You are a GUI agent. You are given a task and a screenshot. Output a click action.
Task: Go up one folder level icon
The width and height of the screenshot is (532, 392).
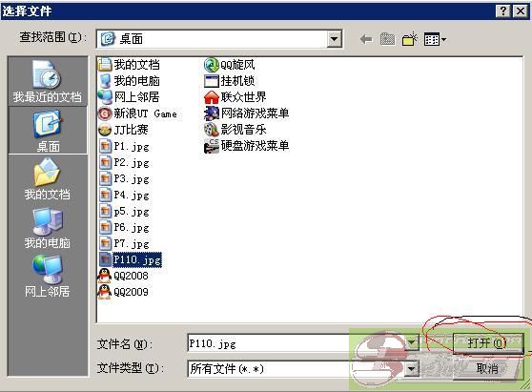point(387,39)
